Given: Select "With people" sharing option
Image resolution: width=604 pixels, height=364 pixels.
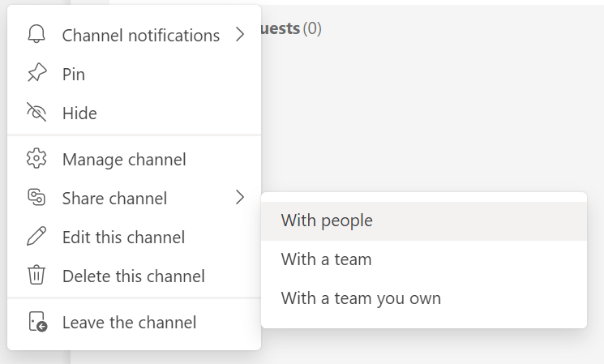Looking at the screenshot, I should tap(327, 221).
